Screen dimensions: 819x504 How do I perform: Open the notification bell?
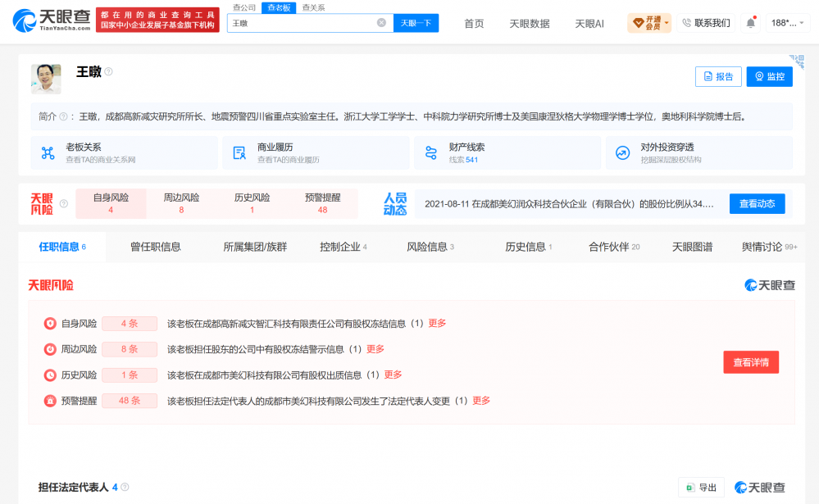pyautogui.click(x=751, y=22)
